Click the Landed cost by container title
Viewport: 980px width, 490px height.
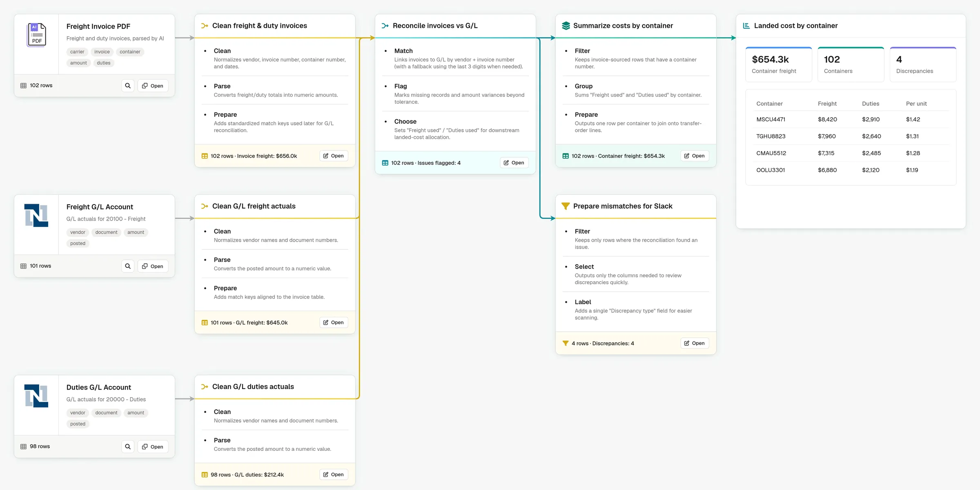(x=796, y=26)
